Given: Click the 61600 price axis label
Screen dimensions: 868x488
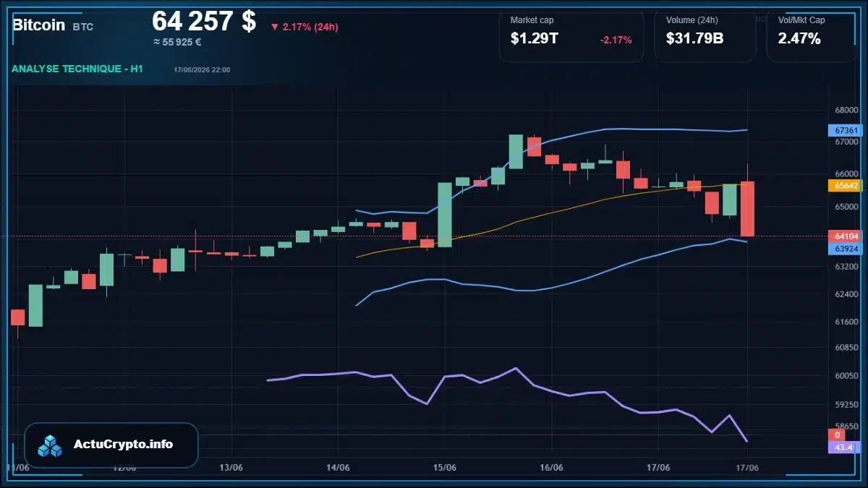Looking at the screenshot, I should pos(846,322).
